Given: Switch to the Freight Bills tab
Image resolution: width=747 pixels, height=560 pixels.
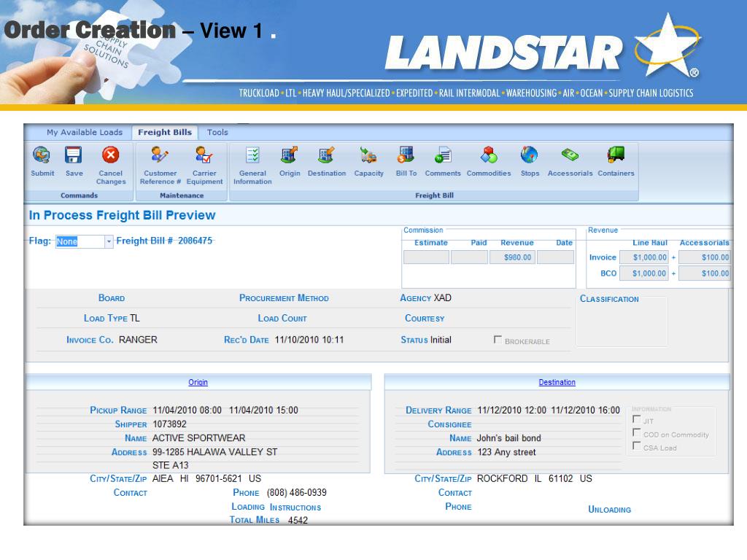Looking at the screenshot, I should point(165,133).
